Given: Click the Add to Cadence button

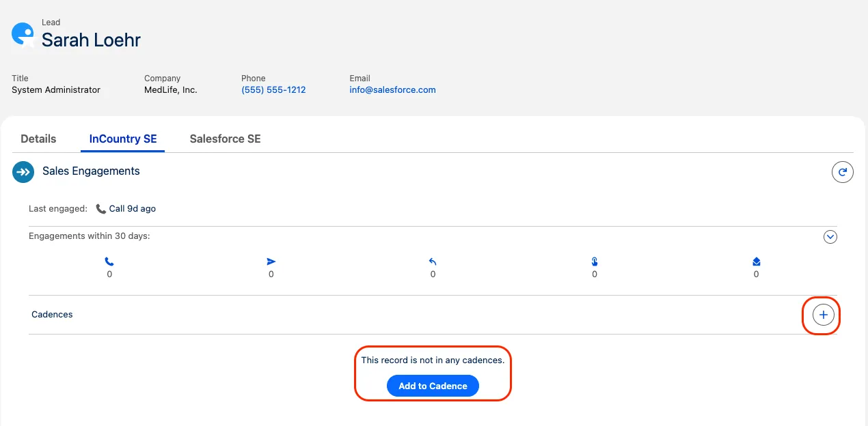Looking at the screenshot, I should tap(433, 386).
